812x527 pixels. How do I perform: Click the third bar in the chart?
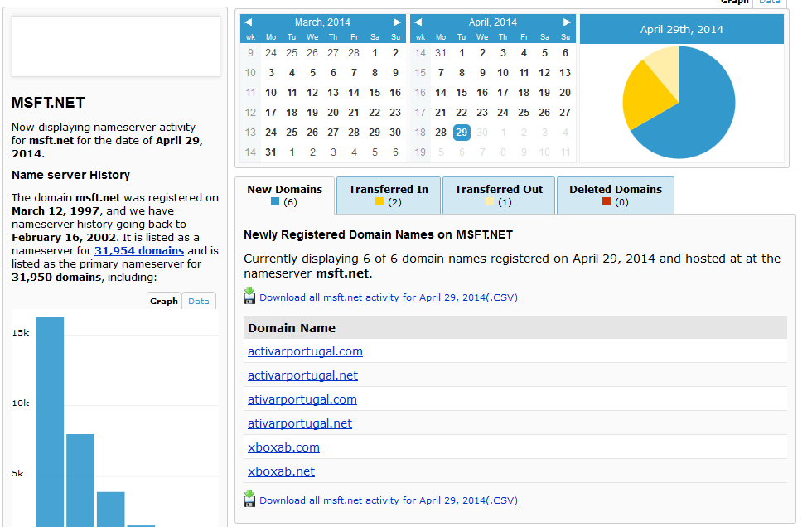111,510
